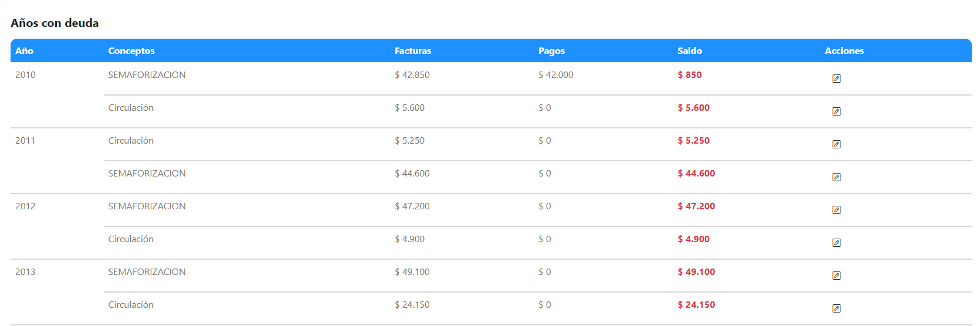This screenshot has width=980, height=326.
Task: Edit the 2012 SEMAFORIZACION entry
Action: 836,210
